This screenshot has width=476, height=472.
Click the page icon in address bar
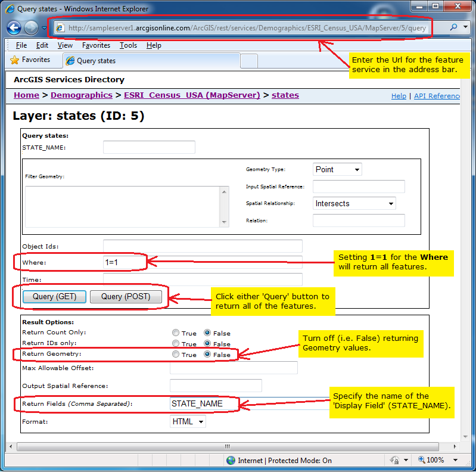click(x=60, y=28)
